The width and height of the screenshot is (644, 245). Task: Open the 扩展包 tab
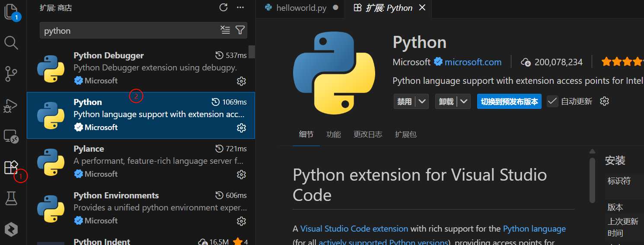[x=406, y=134]
